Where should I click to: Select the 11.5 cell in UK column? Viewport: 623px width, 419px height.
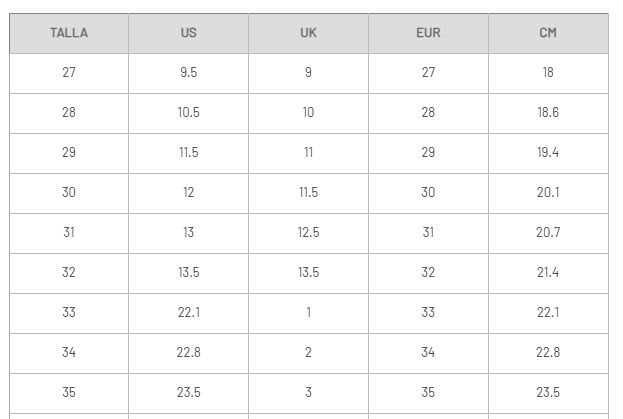point(308,193)
